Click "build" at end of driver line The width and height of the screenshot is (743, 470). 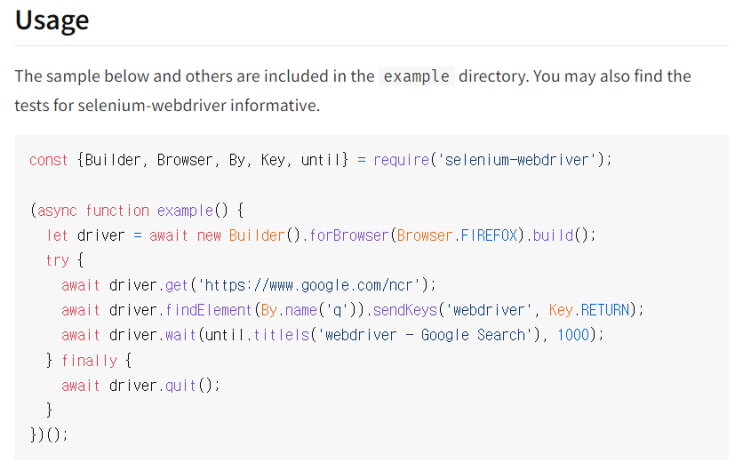(x=553, y=235)
